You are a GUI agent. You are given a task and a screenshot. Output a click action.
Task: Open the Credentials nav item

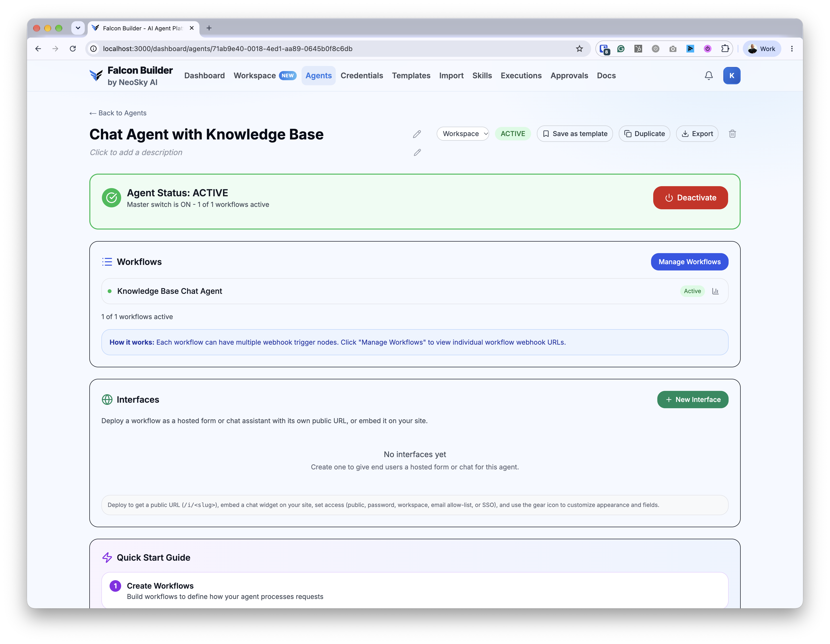click(362, 76)
